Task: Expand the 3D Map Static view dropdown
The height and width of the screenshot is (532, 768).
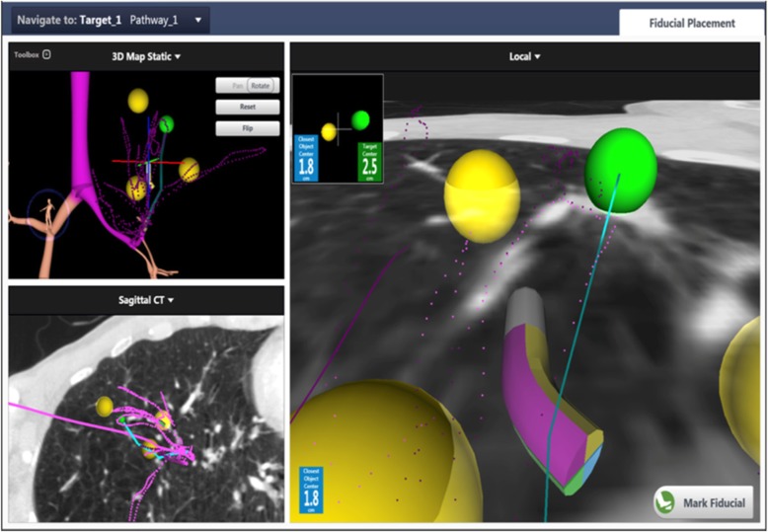Action: click(x=146, y=56)
